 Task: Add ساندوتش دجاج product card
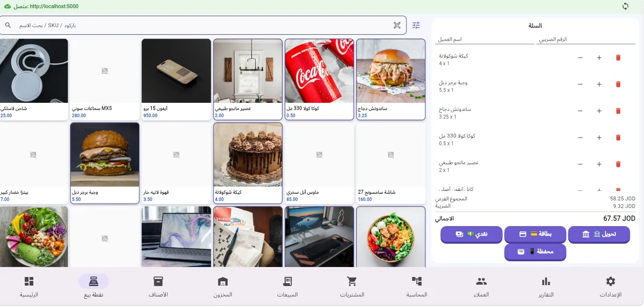(391, 79)
